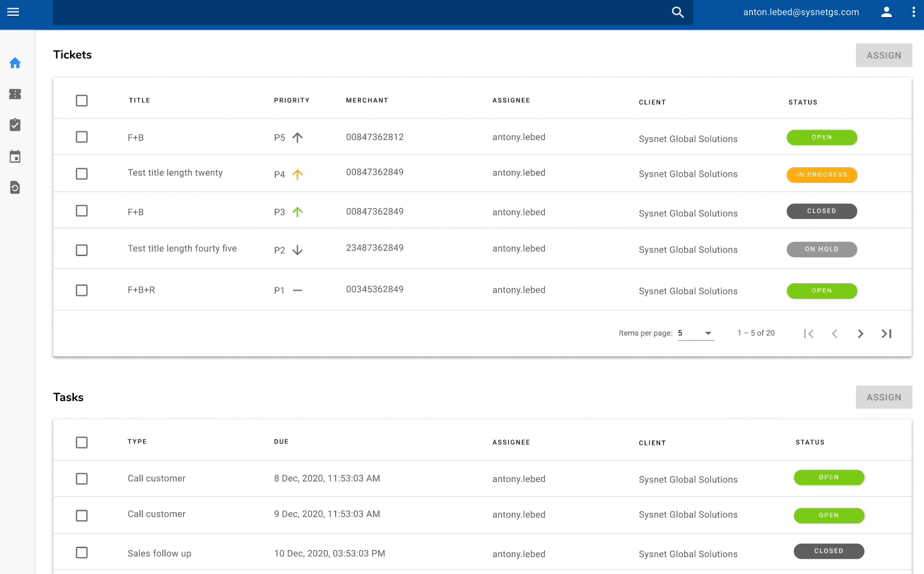Image resolution: width=924 pixels, height=574 pixels.
Task: Sort tasks by Due column
Action: pyautogui.click(x=281, y=442)
